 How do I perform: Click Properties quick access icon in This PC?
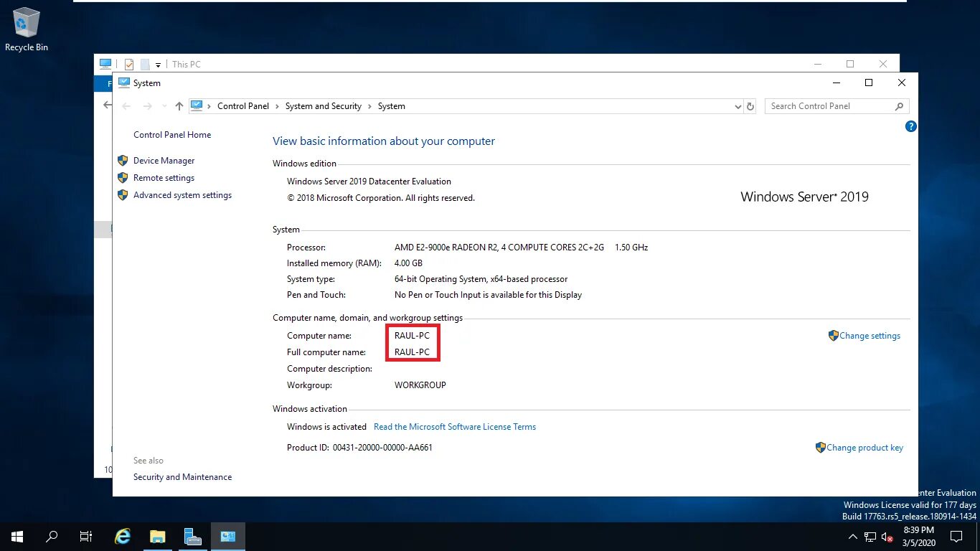[129, 65]
